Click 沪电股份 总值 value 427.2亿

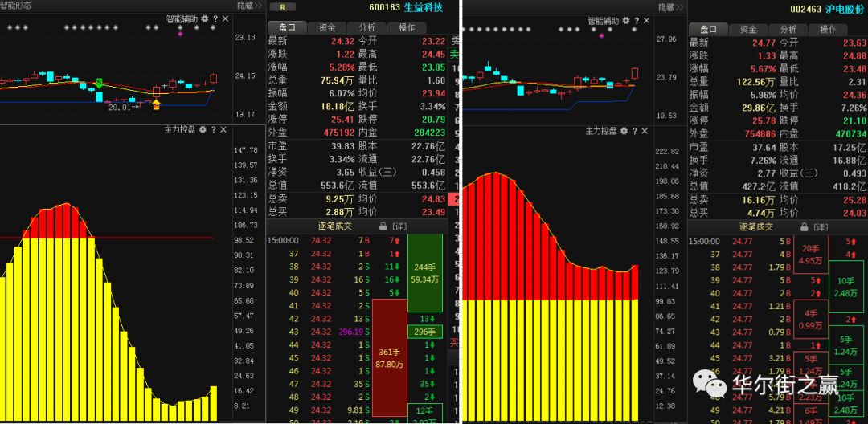tap(760, 187)
